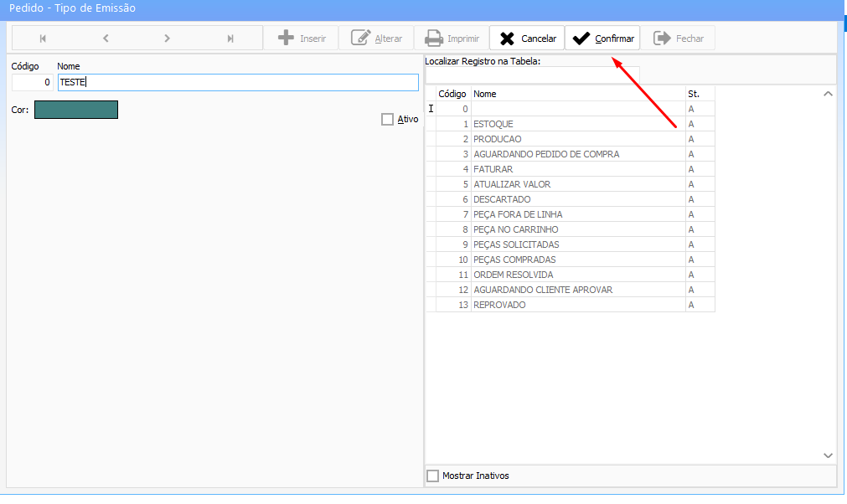Image resolution: width=847 pixels, height=504 pixels.
Task: Jump to last record arrow
Action: pyautogui.click(x=230, y=39)
